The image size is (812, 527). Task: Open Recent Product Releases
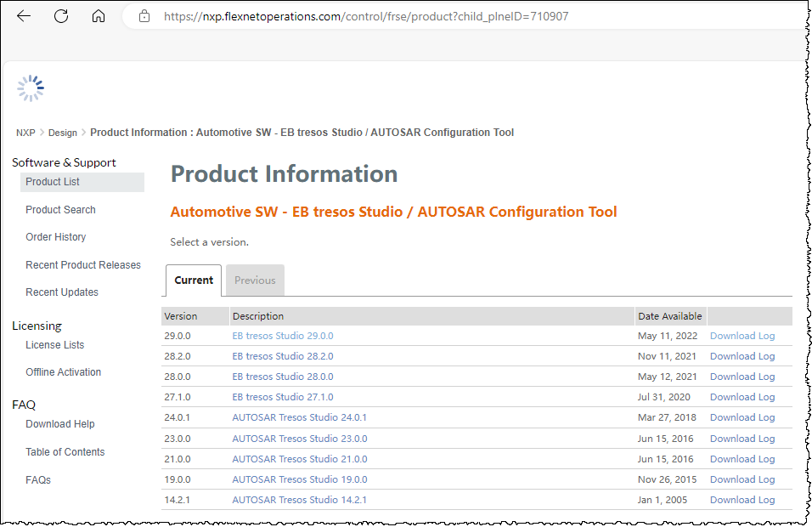point(83,264)
